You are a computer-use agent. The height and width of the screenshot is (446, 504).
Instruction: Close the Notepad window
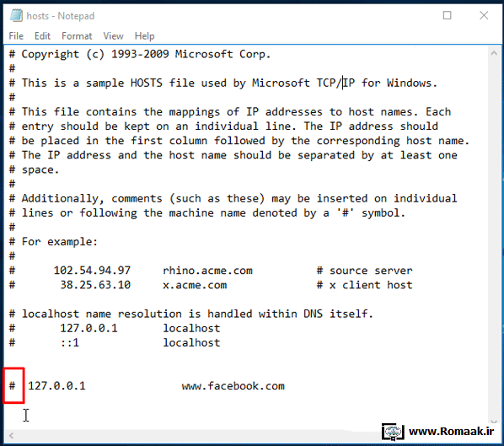point(484,15)
